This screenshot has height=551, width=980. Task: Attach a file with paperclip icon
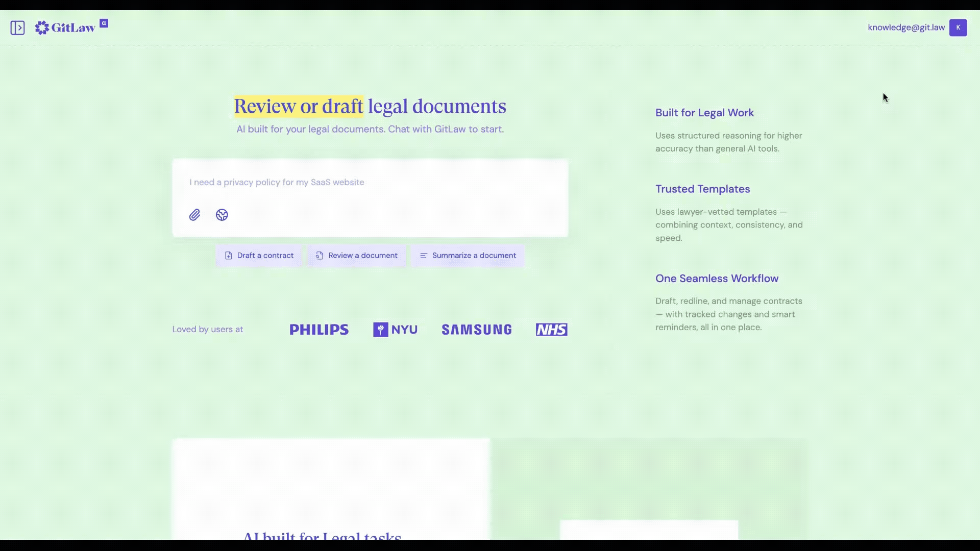(x=194, y=215)
